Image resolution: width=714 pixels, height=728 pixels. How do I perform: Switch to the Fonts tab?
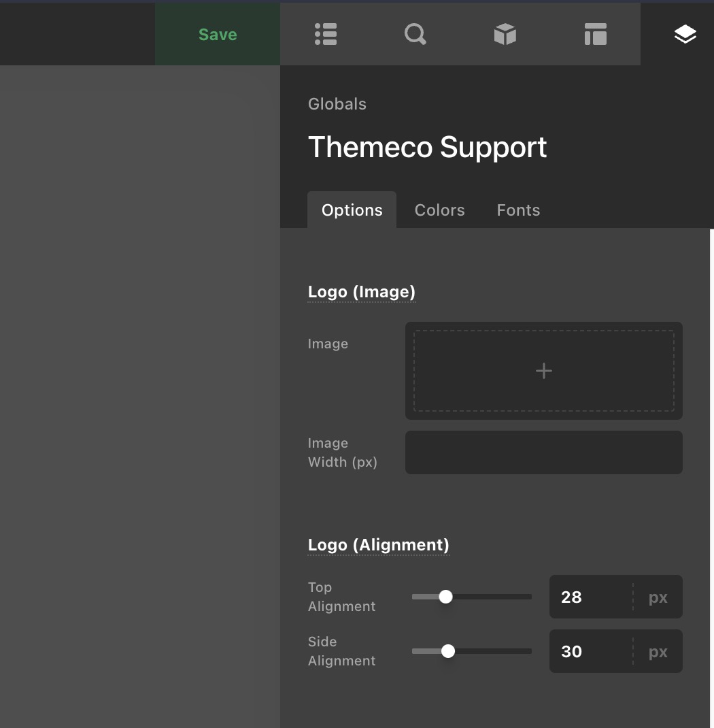coord(518,210)
